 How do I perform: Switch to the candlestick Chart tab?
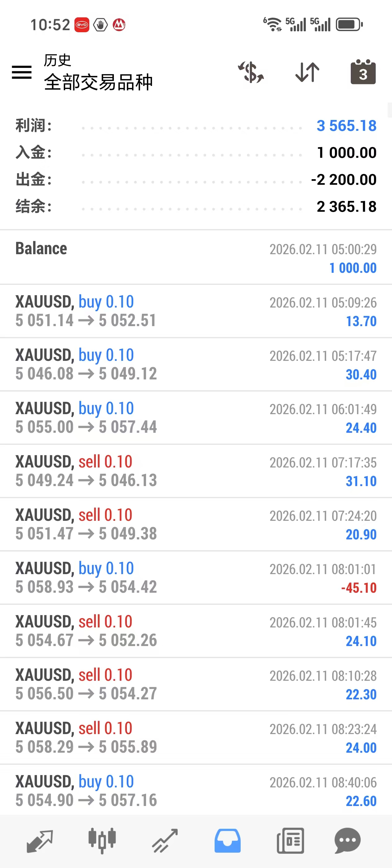point(102,841)
